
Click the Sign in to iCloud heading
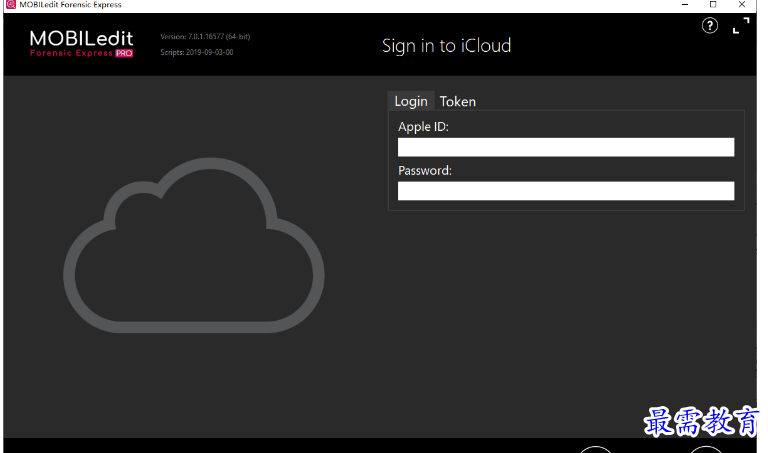(x=446, y=46)
